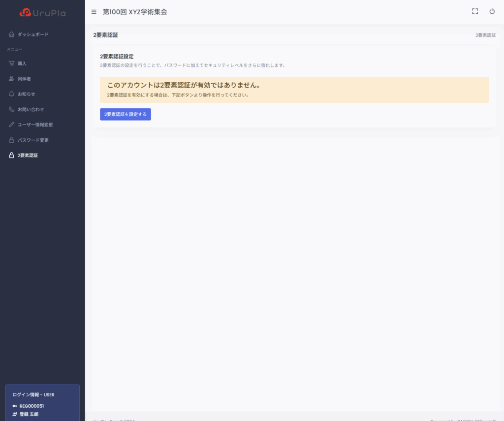
Task: Click the key icon beside REG000051
Action: (x=15, y=406)
